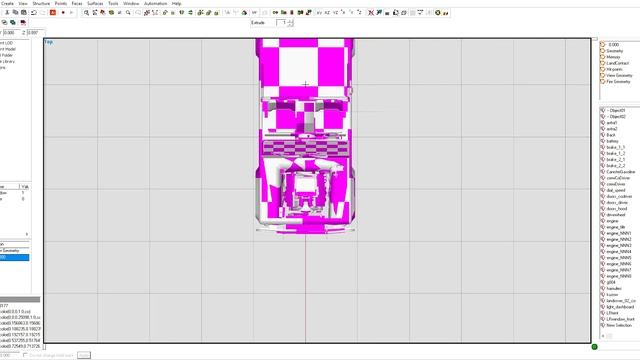640x360 pixels.
Task: Select the Object02 named selection
Action: 616,116
